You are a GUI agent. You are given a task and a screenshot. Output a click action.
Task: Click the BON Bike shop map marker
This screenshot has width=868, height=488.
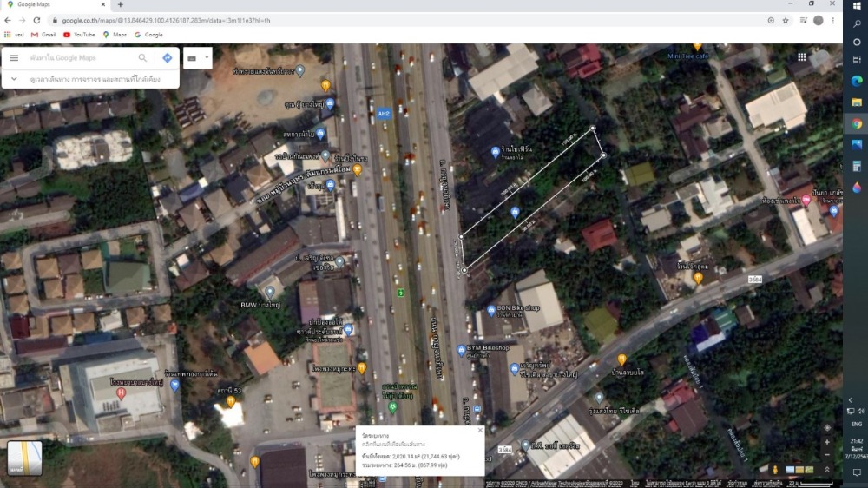coord(492,308)
